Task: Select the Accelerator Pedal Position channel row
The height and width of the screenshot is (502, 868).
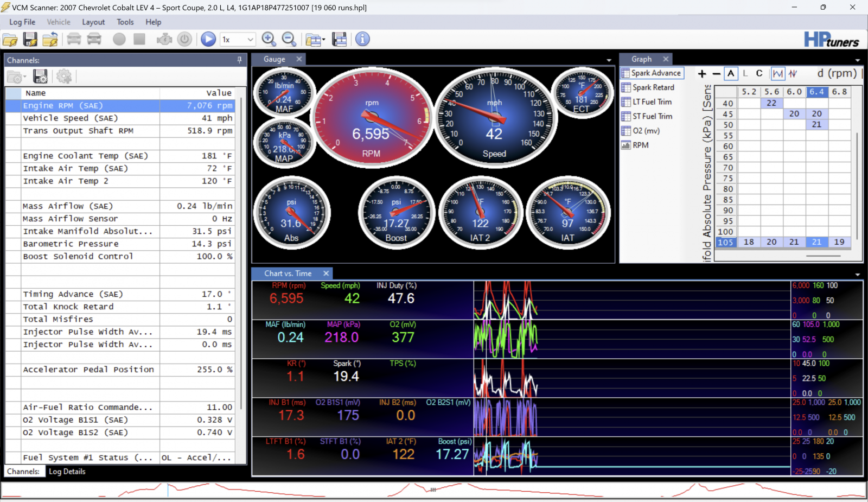Action: coord(120,370)
